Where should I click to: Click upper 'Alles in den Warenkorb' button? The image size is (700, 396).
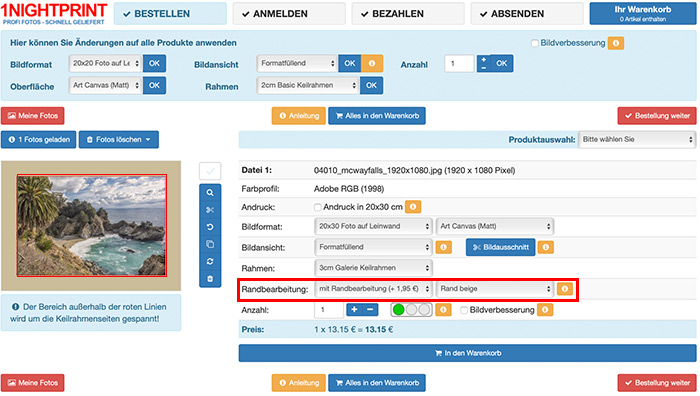[377, 116]
